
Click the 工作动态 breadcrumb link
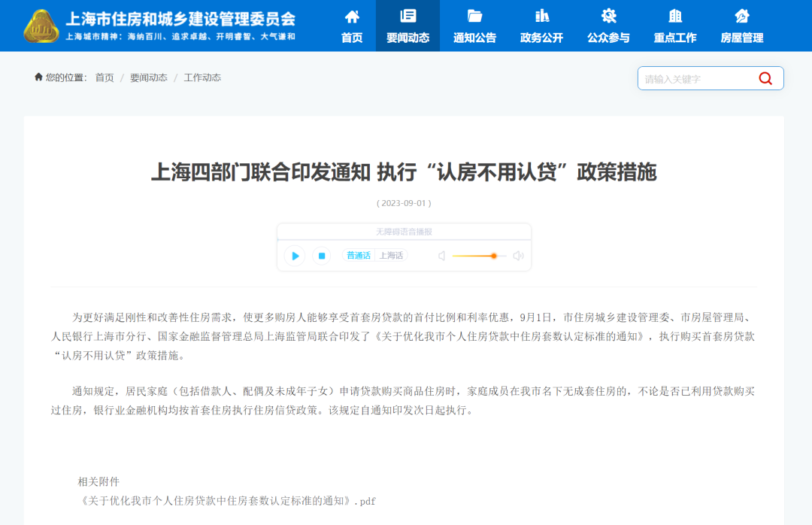[202, 77]
